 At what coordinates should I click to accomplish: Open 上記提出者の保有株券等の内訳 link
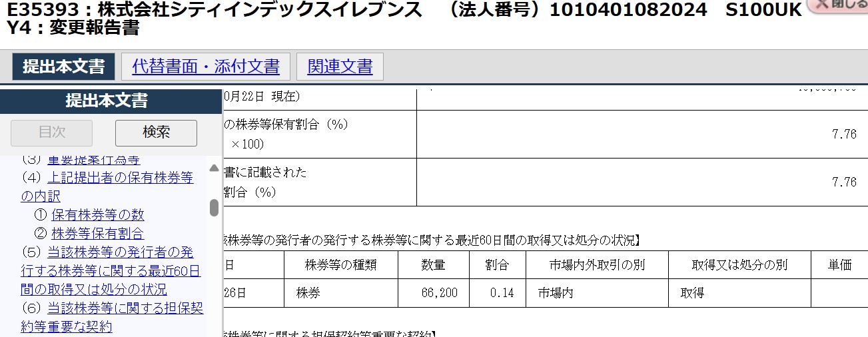click(x=107, y=187)
